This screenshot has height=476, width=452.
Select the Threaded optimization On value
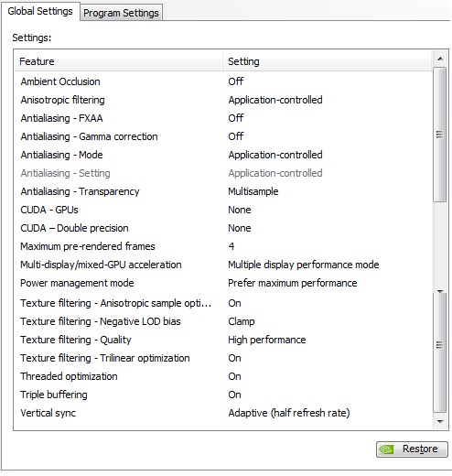coord(234,376)
